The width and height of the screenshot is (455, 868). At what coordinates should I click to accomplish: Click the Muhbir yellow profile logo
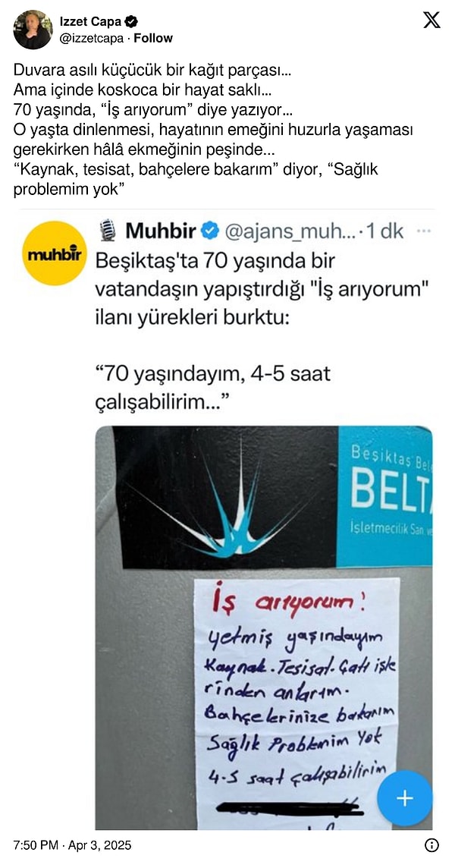coord(55,253)
